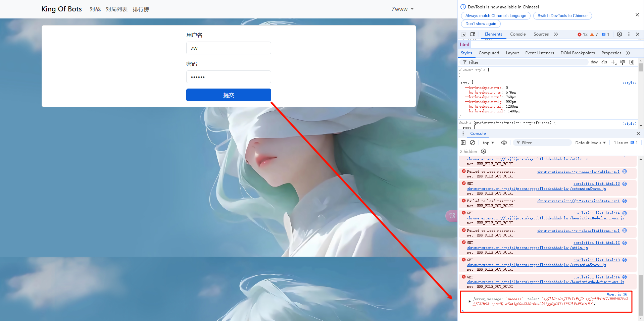Toggle rendering emulations paintbrush icon
The image size is (644, 321).
[x=623, y=62]
